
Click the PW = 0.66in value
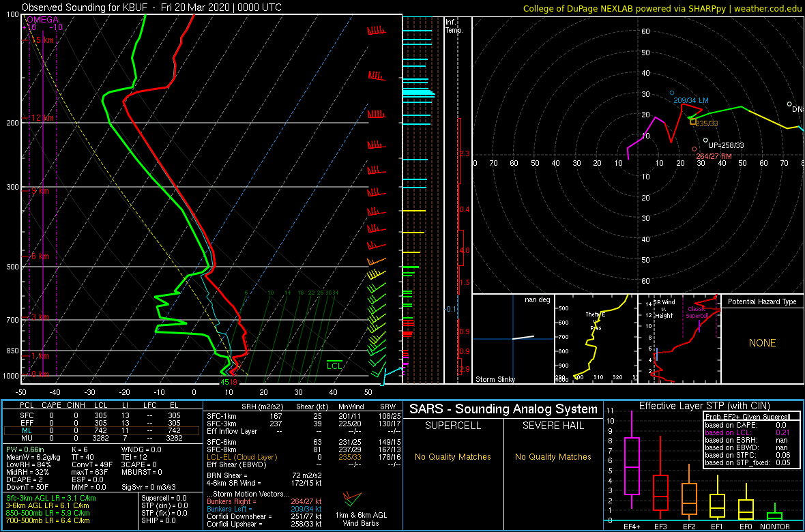point(26,449)
